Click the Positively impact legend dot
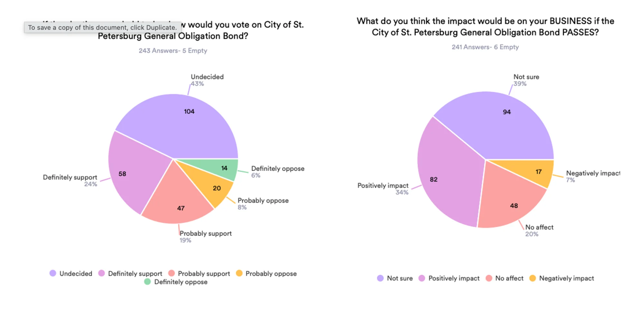This screenshot has height=315, width=644. pos(422,278)
